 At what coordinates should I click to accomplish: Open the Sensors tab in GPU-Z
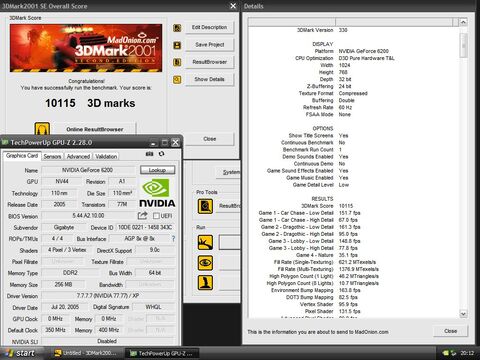[52, 156]
